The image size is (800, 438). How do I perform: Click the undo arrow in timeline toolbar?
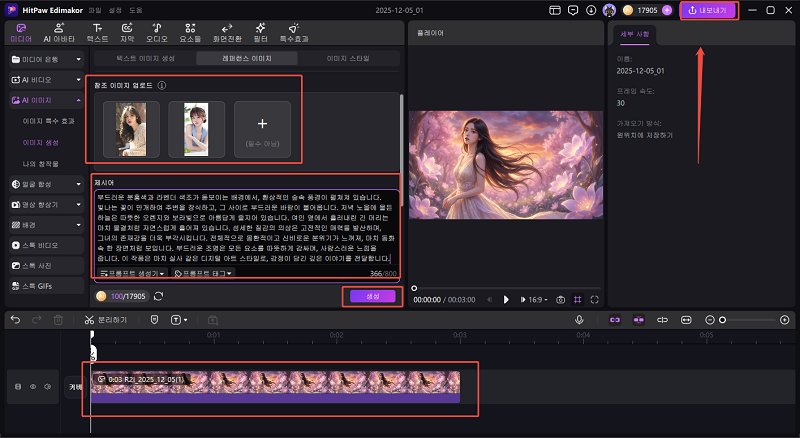point(15,320)
